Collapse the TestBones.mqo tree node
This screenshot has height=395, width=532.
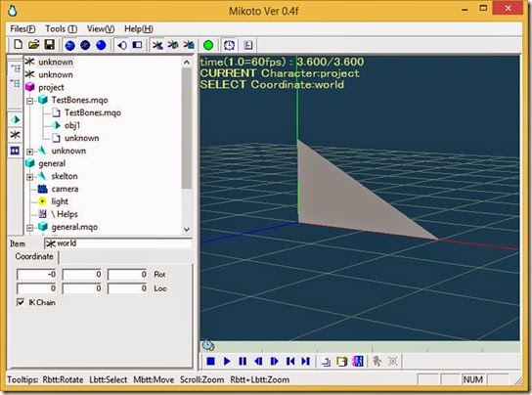click(30, 101)
